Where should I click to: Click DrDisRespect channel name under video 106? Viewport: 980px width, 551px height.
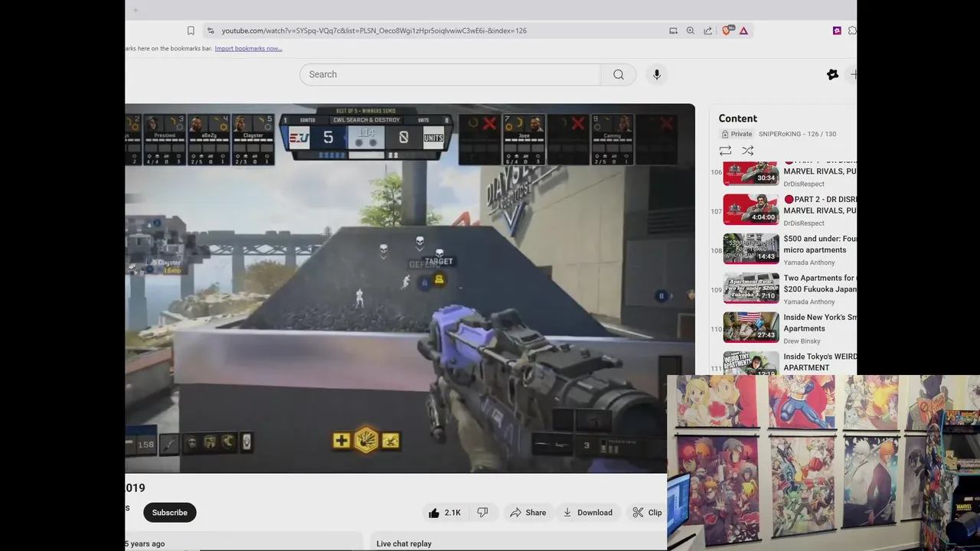tap(804, 184)
